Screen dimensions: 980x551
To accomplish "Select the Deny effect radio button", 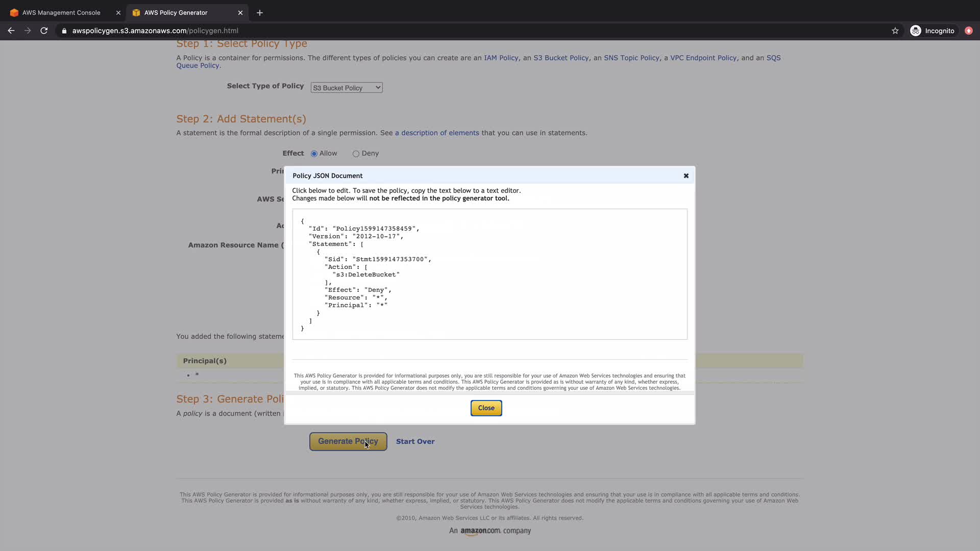I will point(356,154).
